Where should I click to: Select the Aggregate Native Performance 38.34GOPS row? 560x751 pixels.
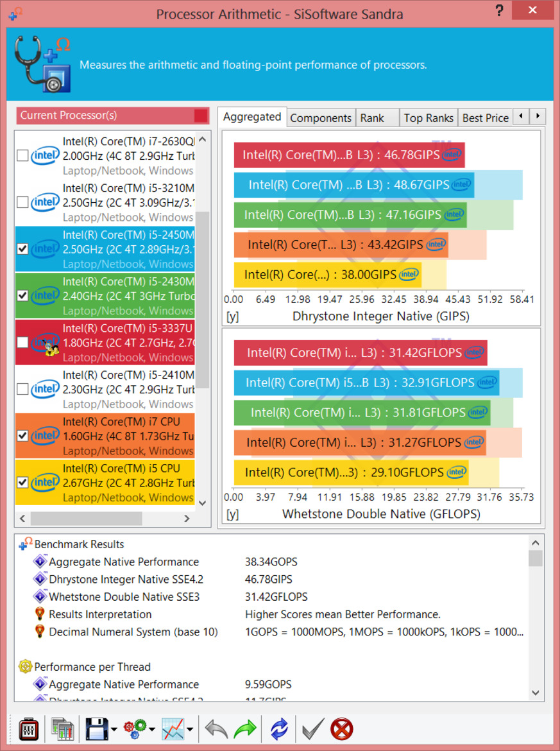tap(273, 562)
